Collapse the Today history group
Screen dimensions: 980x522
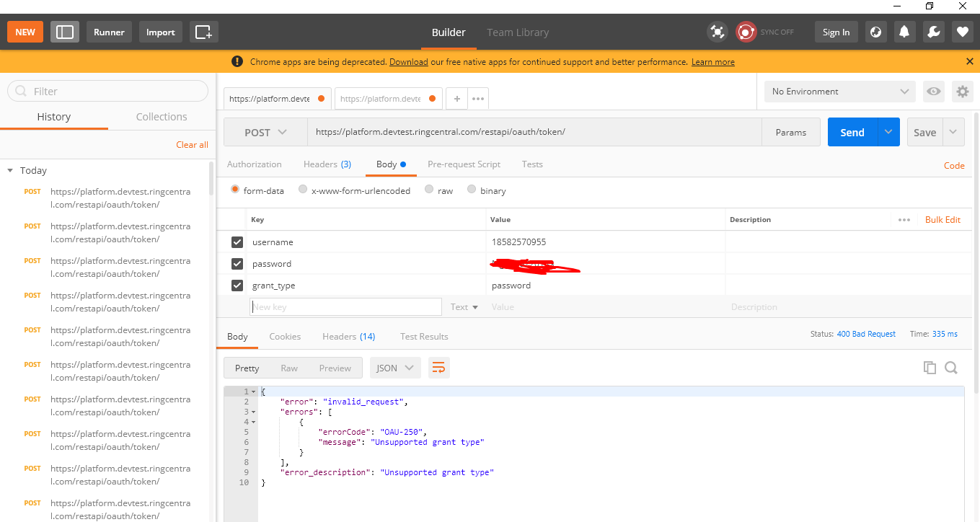[x=10, y=171]
